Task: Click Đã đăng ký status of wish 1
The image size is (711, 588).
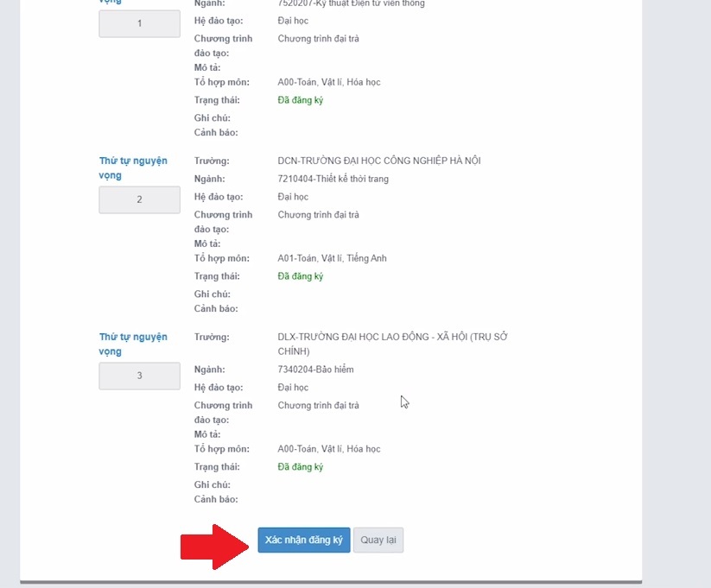Action: [300, 100]
